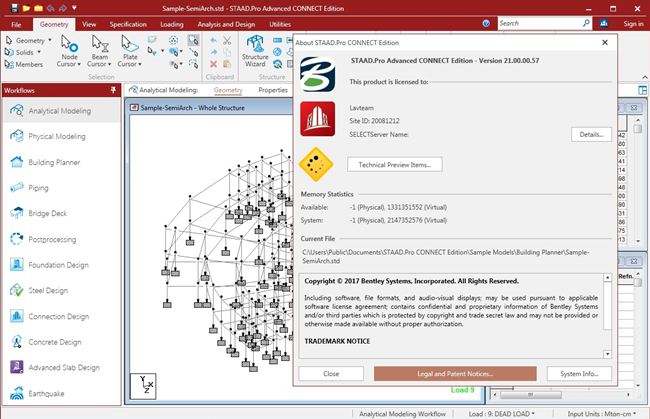Expand the Node Cursor dropdown arrow
This screenshot has width=650, height=419.
79,64
